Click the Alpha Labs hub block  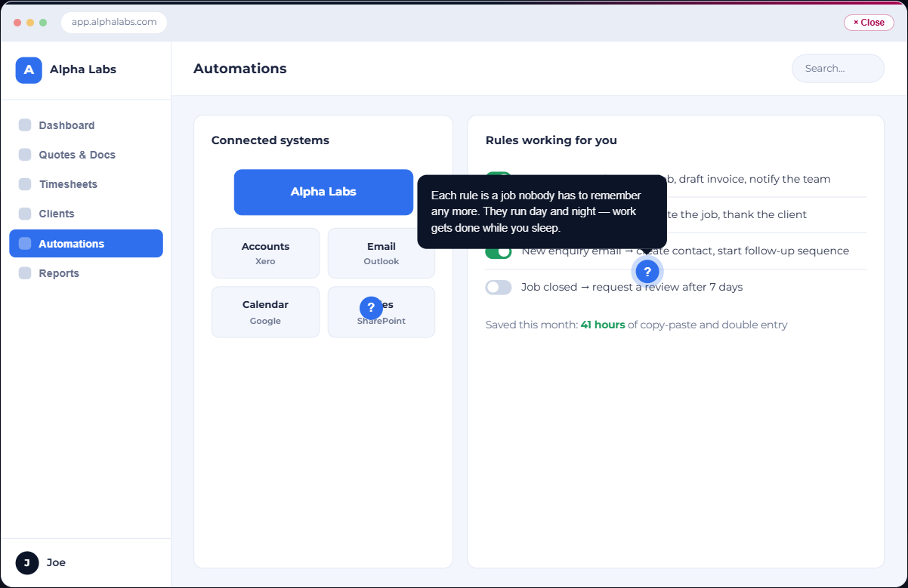click(323, 192)
